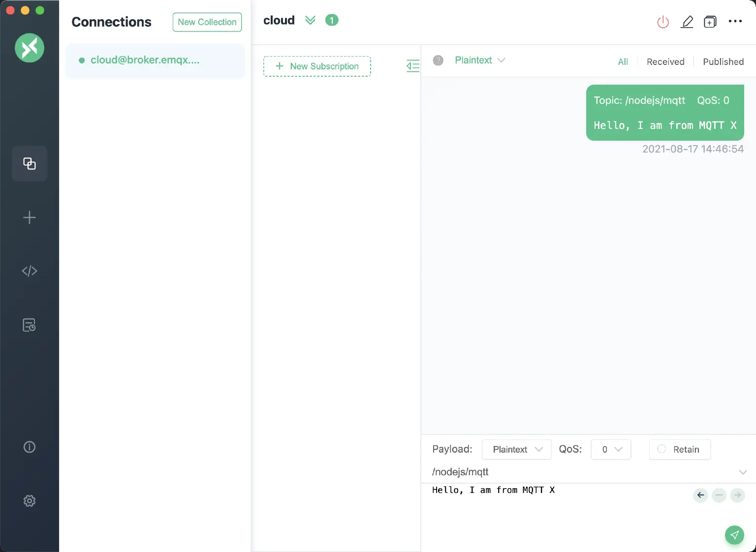This screenshot has width=756, height=552.
Task: Add a new connection with the plus icon
Action: pyautogui.click(x=30, y=217)
